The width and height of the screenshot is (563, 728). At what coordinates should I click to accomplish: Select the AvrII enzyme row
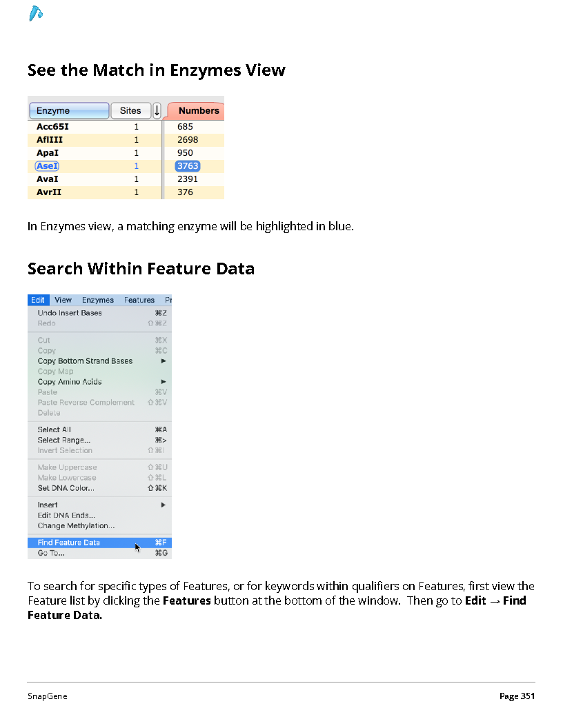pos(126,192)
